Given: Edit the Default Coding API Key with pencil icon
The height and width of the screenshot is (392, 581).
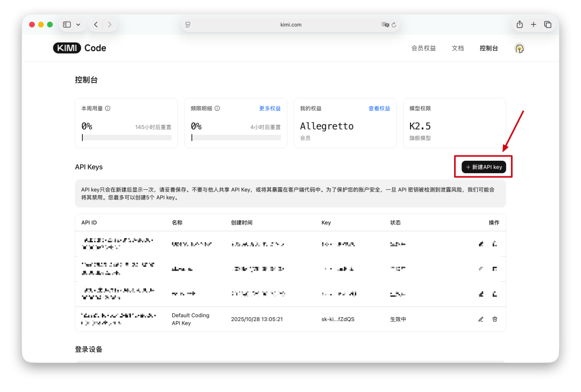Looking at the screenshot, I should pyautogui.click(x=480, y=319).
